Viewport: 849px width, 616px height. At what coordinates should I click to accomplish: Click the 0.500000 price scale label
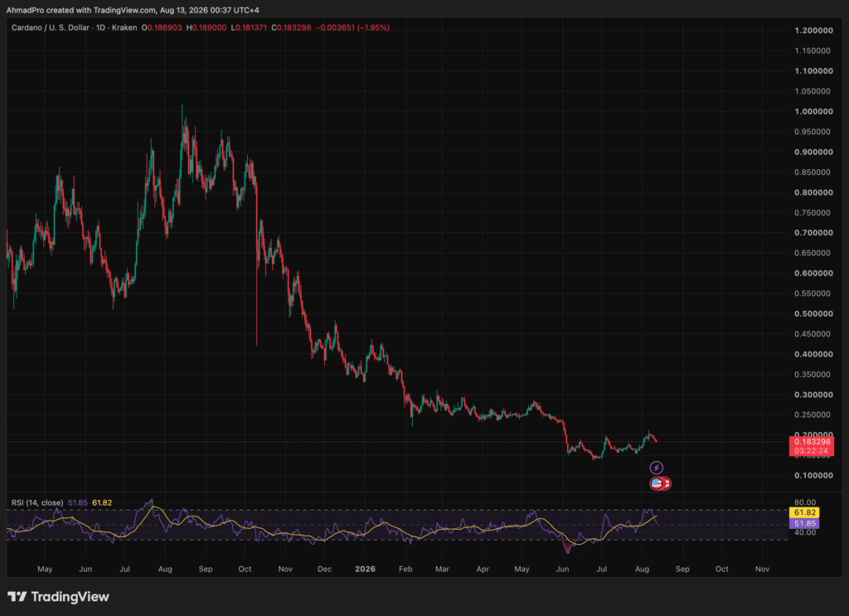click(813, 314)
